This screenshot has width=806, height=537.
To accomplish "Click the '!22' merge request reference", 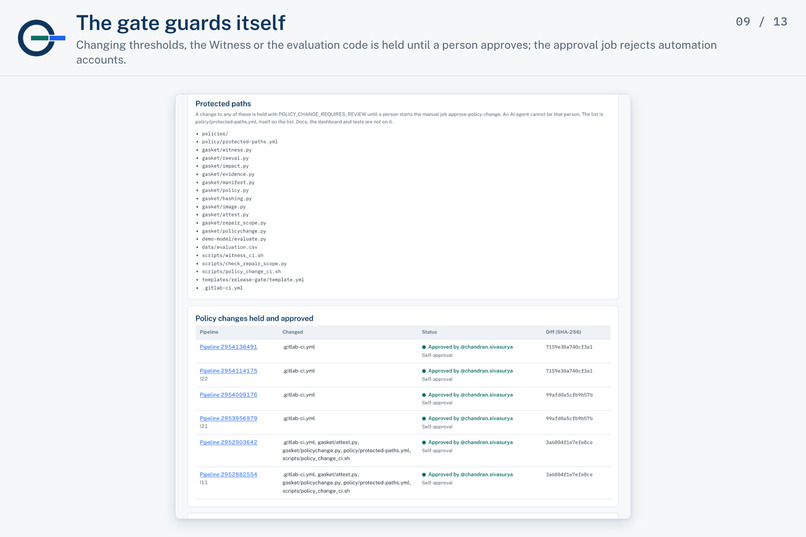I will click(204, 379).
